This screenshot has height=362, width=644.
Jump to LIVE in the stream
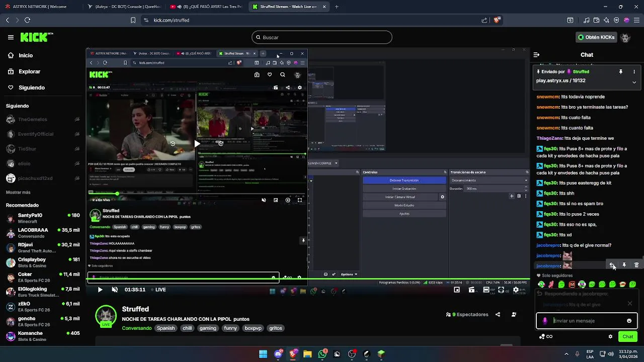(158, 290)
